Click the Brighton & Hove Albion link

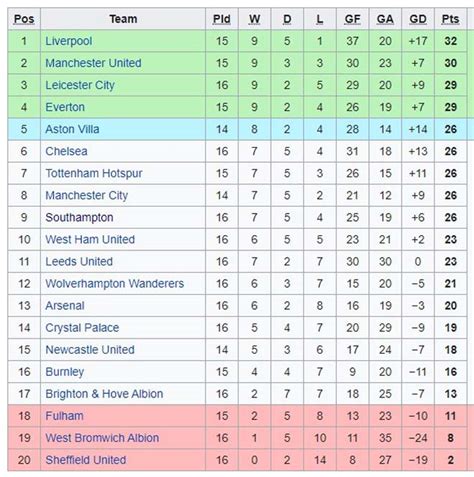coord(104,394)
